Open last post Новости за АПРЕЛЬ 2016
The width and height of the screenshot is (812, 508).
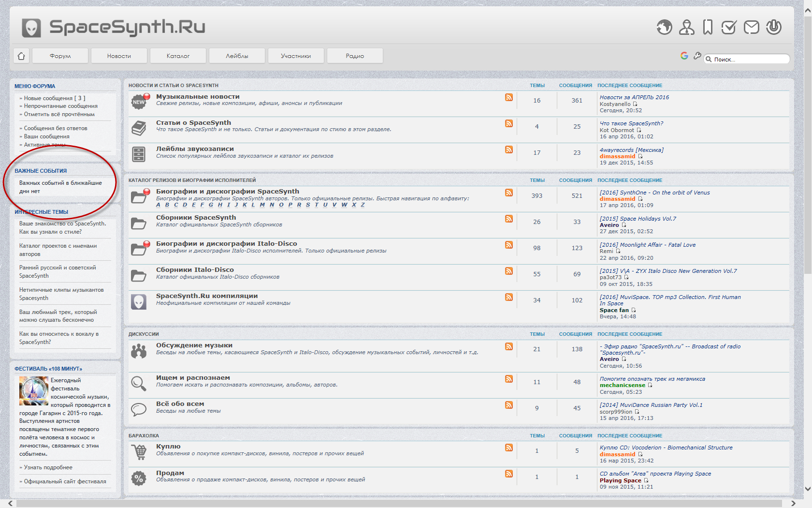[x=635, y=97]
